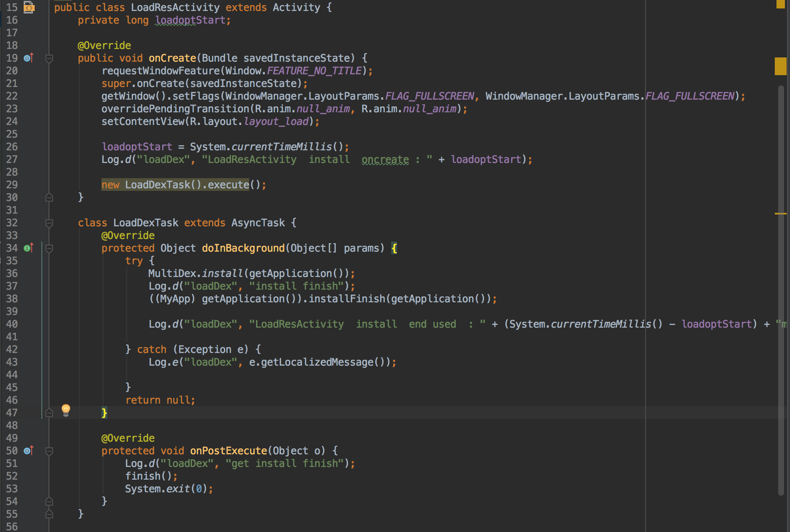Click requestWindowFeature call on line 20
This screenshot has height=532, width=790.
(x=161, y=71)
